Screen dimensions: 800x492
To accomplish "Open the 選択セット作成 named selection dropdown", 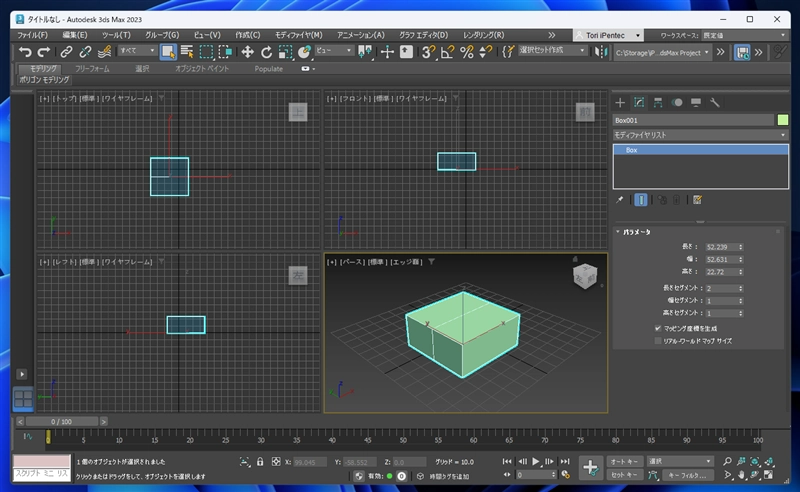I will 552,51.
